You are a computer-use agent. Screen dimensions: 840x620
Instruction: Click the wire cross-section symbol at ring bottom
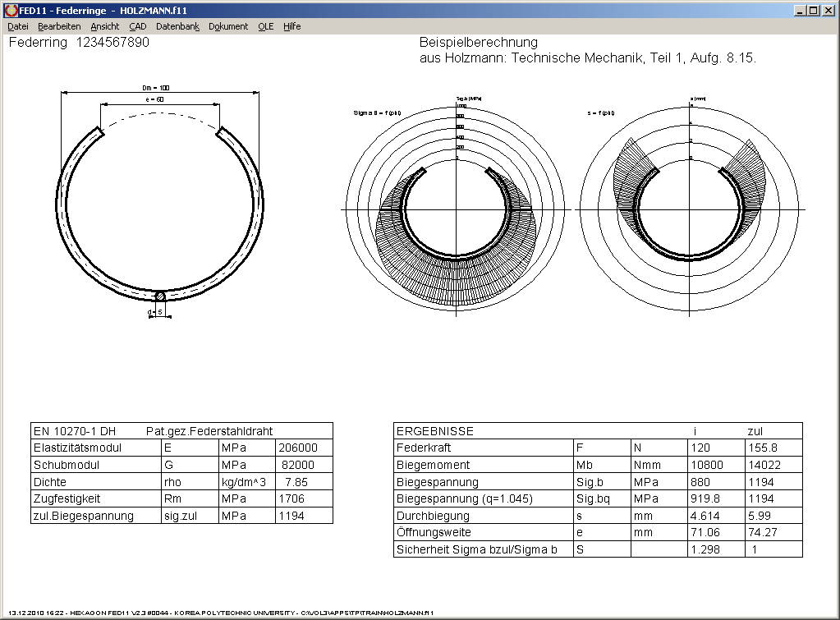(x=161, y=296)
